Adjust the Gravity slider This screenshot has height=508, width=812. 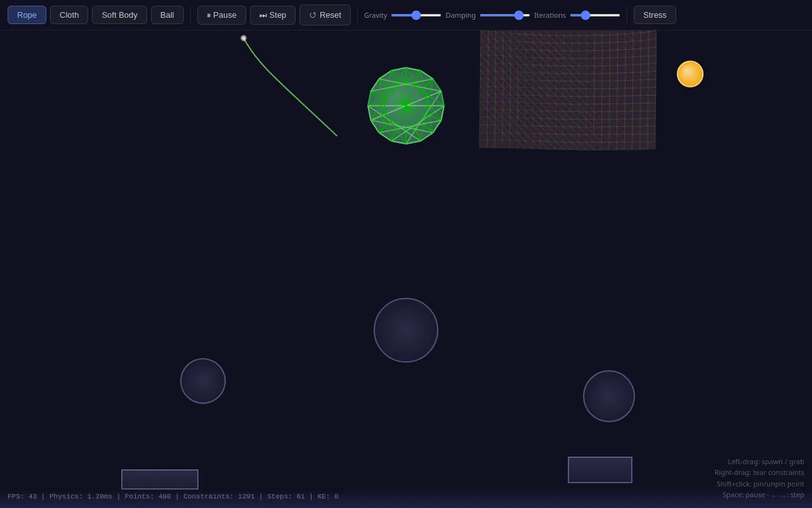click(x=416, y=15)
